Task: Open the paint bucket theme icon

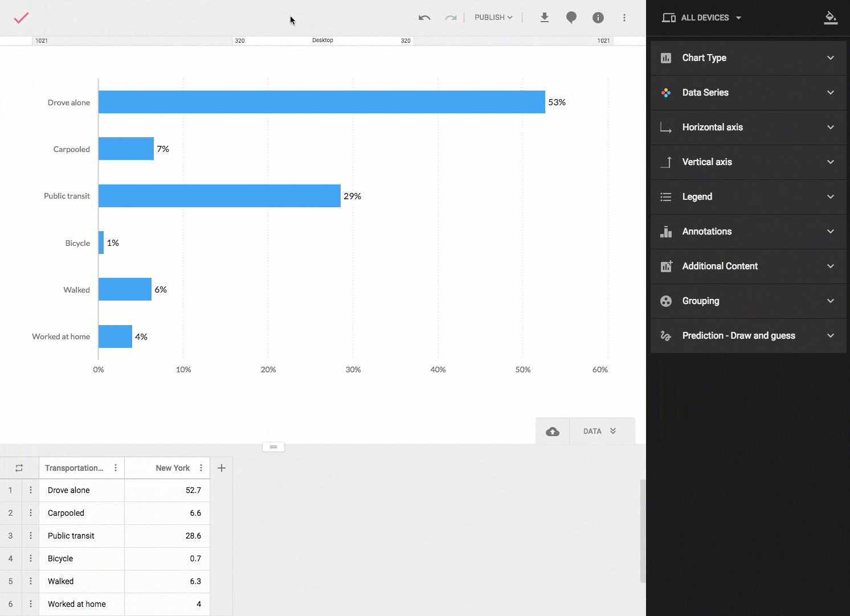Action: [831, 18]
